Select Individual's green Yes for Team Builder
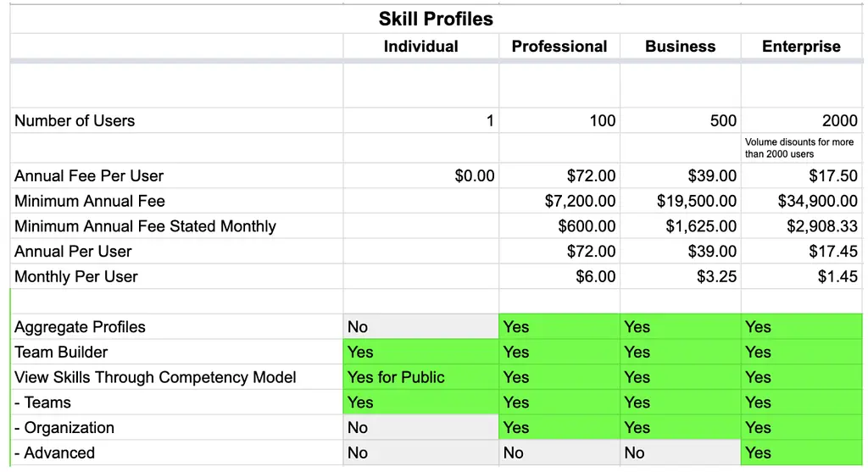Image resolution: width=868 pixels, height=472 pixels. click(420, 352)
